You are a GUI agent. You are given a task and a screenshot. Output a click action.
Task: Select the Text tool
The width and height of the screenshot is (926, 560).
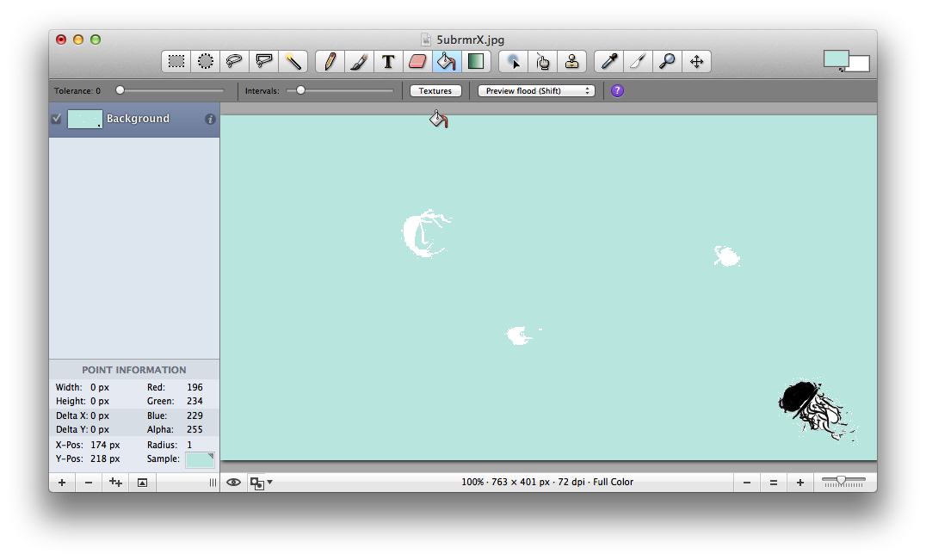pos(388,61)
